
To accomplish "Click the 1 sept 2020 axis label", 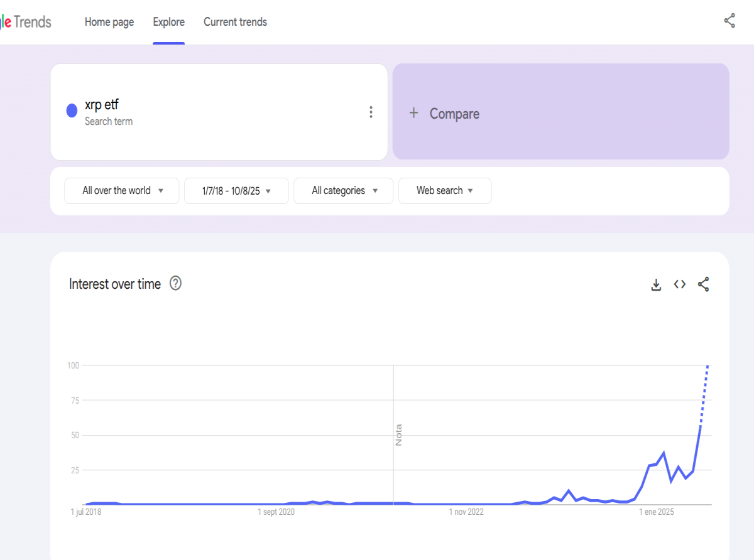I will click(x=276, y=512).
